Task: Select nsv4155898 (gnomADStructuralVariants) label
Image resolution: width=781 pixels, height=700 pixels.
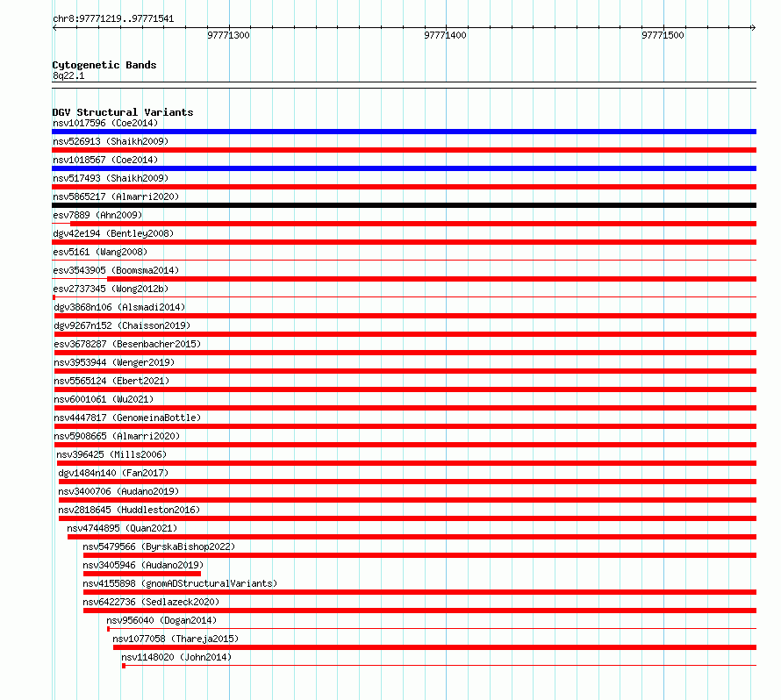Action: pos(180,583)
